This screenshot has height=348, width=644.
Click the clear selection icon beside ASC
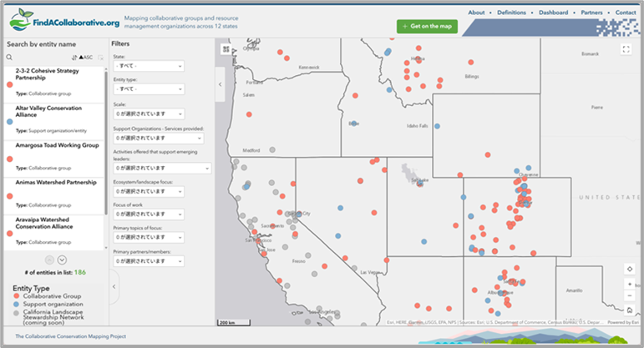100,58
